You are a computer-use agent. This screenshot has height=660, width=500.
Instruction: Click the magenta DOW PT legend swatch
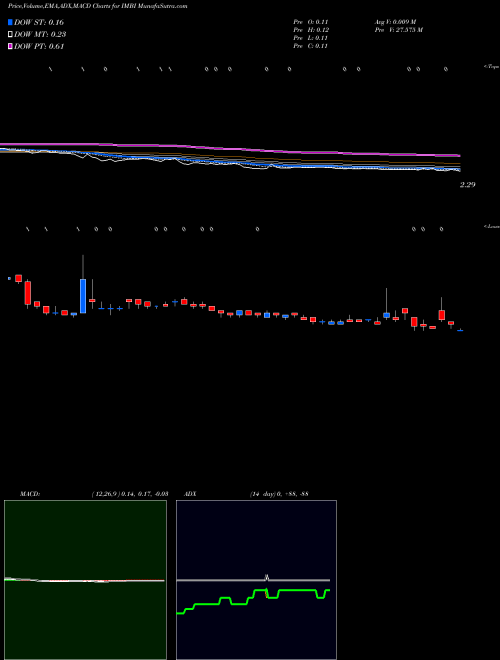[10, 47]
